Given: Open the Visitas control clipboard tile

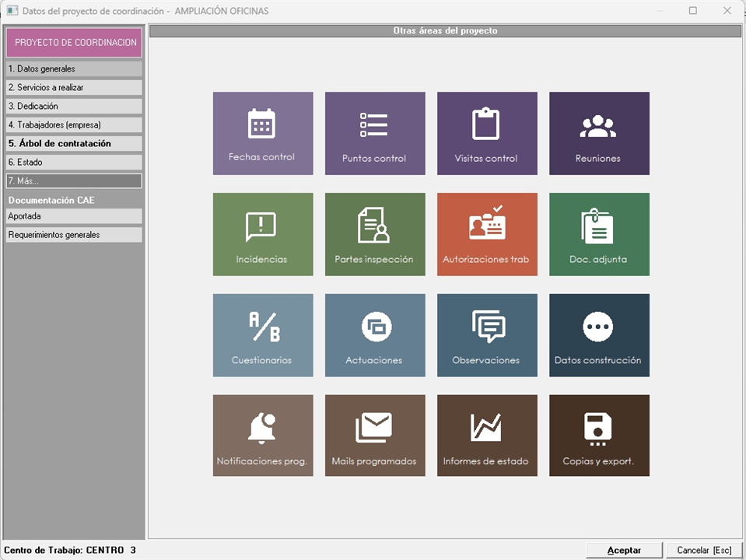Looking at the screenshot, I should (x=487, y=133).
